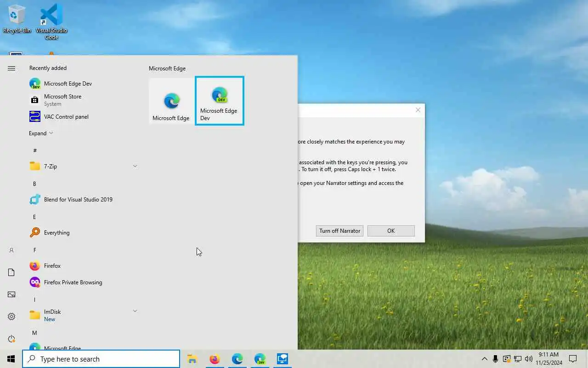Focus the Type here to search box

pos(101,359)
